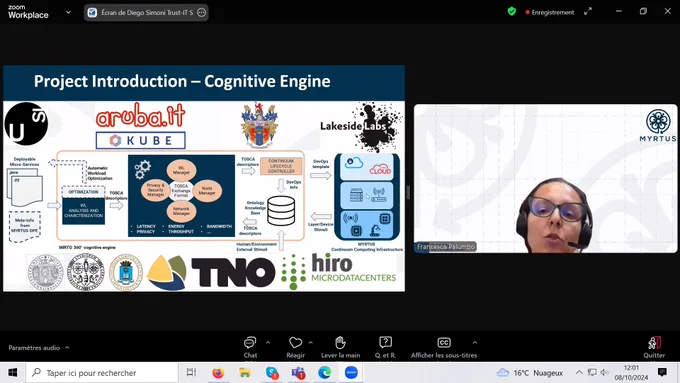680x383 pixels.
Task: Open Task View from the taskbar
Action: pyautogui.click(x=191, y=373)
